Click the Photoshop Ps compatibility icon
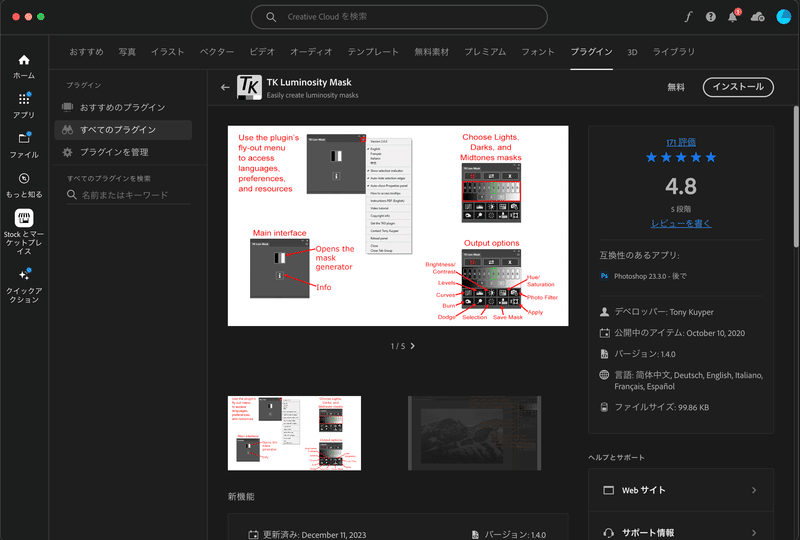The image size is (800, 540). point(604,276)
